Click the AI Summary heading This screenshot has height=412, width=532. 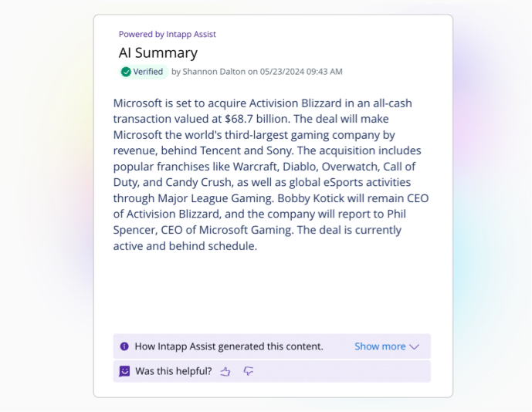[158, 53]
